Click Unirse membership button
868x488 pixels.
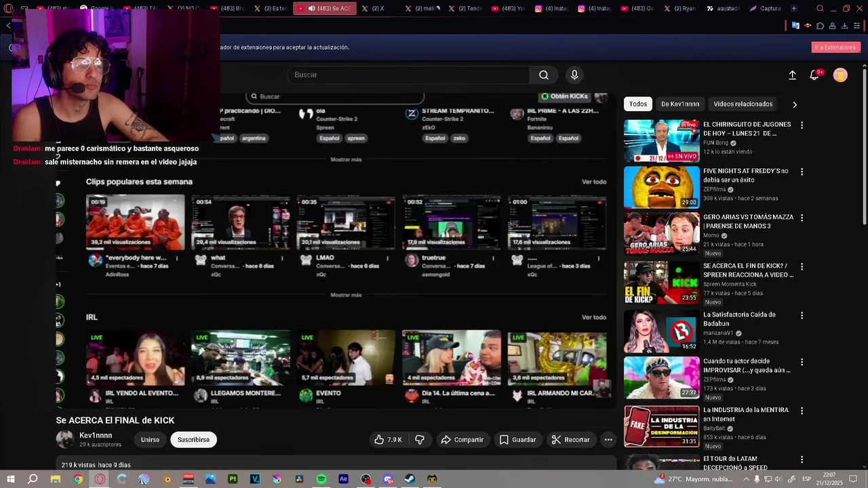click(x=150, y=440)
